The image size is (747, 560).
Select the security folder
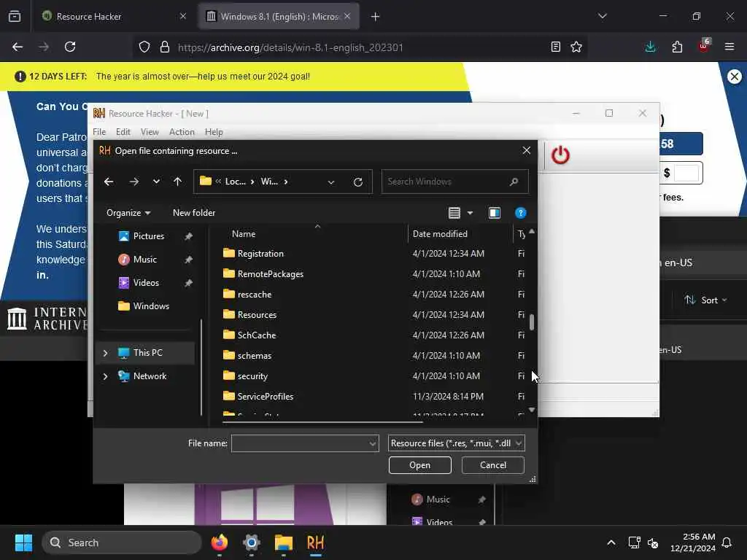[252, 377]
